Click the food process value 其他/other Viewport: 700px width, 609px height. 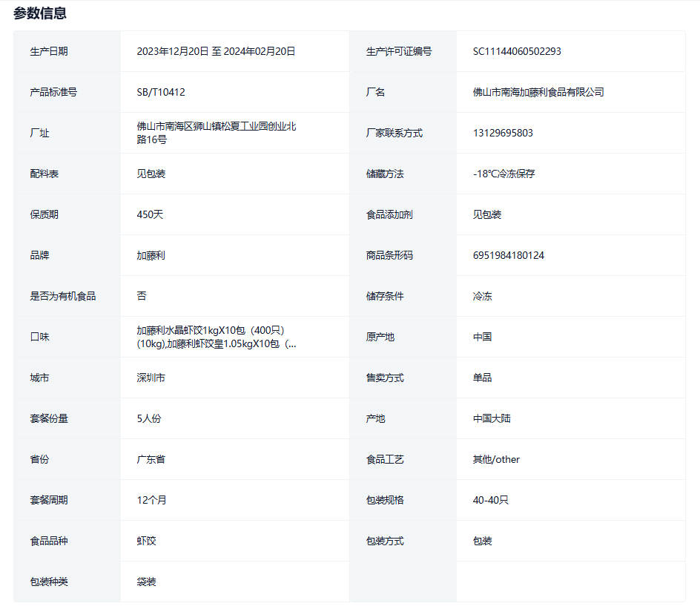click(496, 459)
